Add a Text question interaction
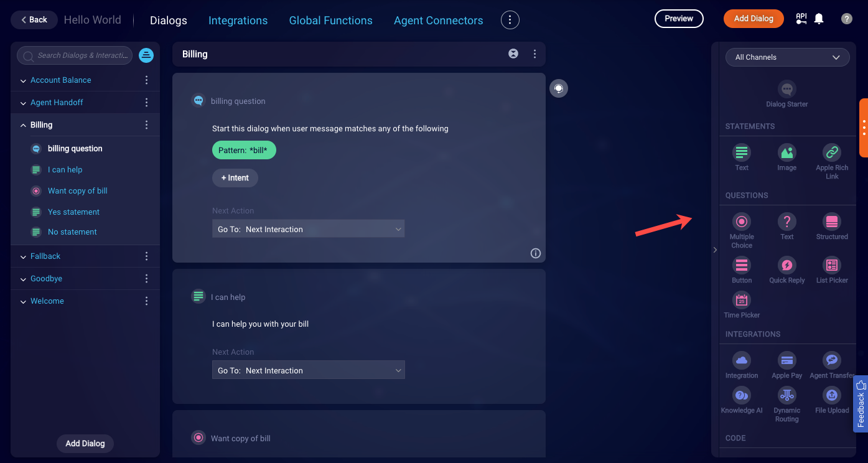This screenshot has height=463, width=868. tap(787, 222)
